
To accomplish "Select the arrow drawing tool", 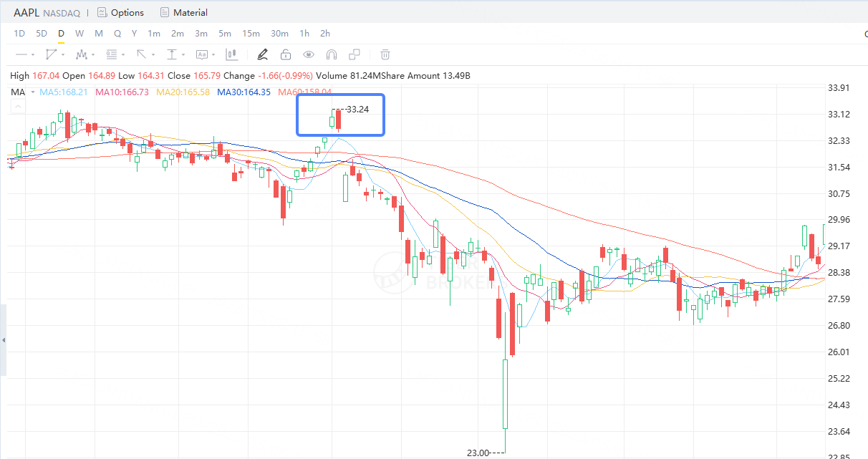I will point(141,54).
